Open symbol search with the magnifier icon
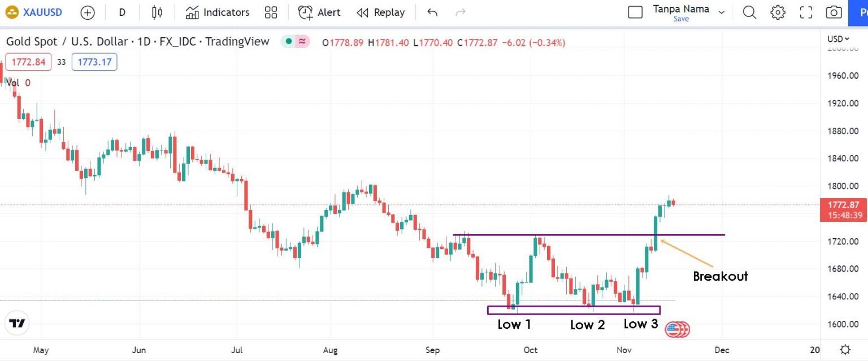Image resolution: width=868 pixels, height=361 pixels. click(749, 12)
